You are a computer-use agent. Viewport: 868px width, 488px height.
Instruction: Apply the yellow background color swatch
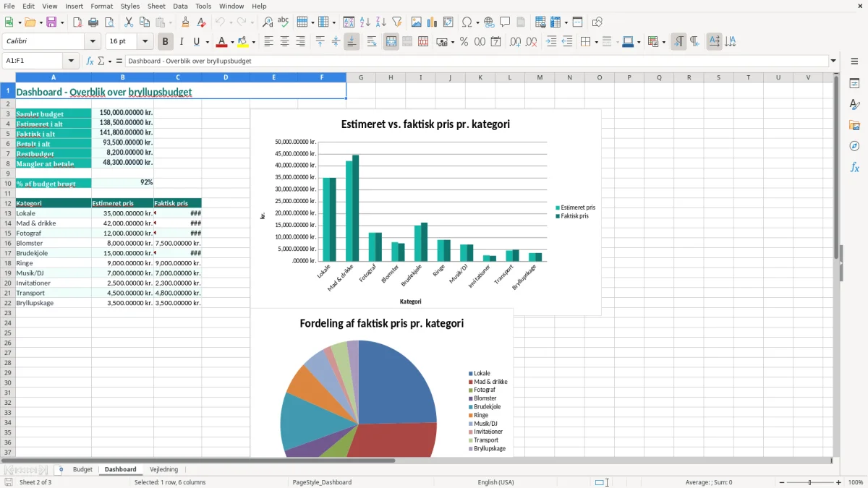pyautogui.click(x=242, y=42)
